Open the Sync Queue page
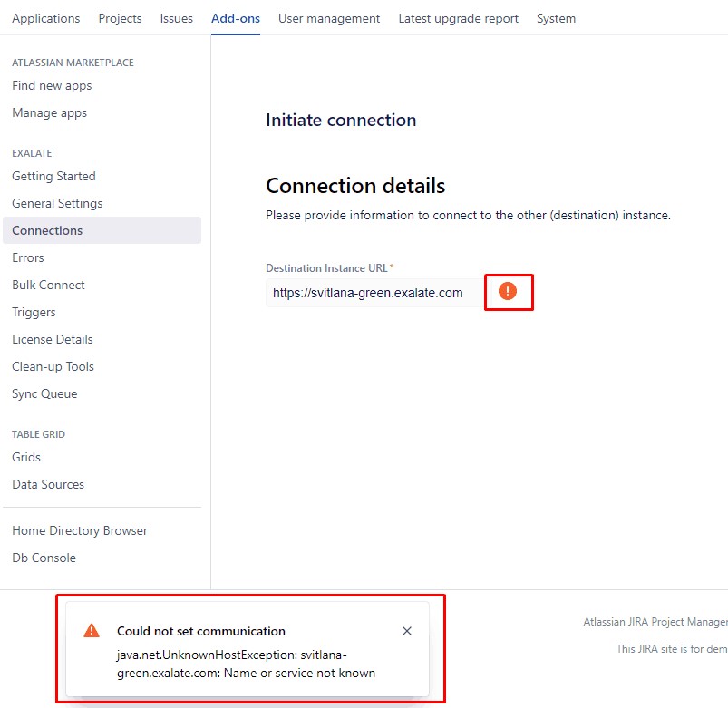 (x=44, y=393)
